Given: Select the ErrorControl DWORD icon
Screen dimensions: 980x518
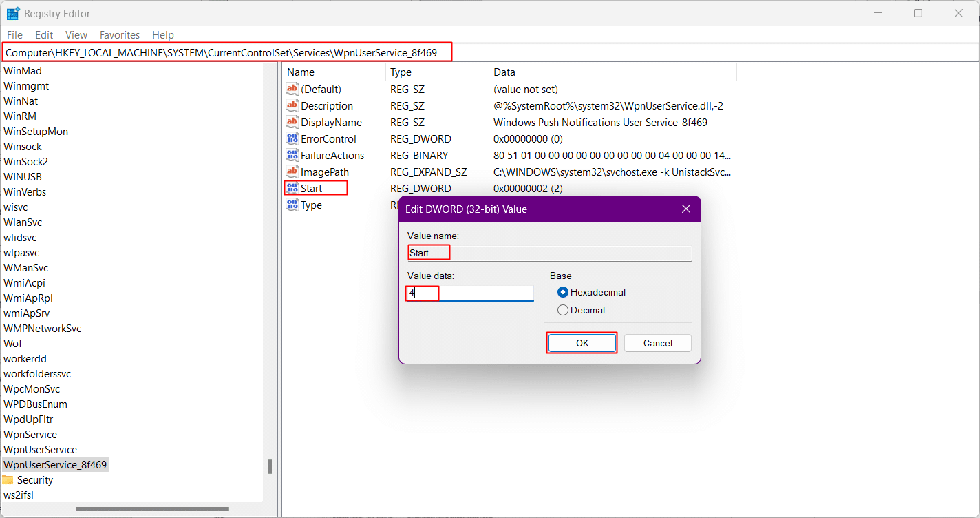Looking at the screenshot, I should [x=292, y=138].
